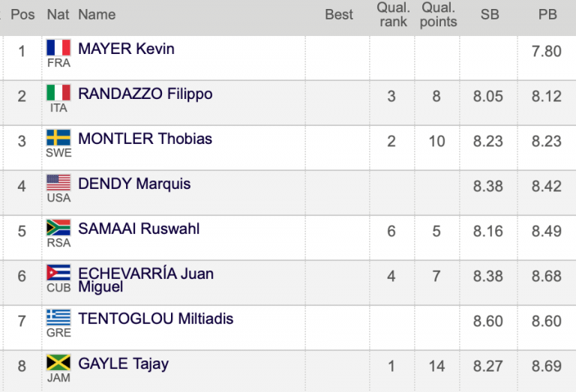This screenshot has width=576, height=392.
Task: Select MONTLER Thobias name link
Action: (145, 139)
